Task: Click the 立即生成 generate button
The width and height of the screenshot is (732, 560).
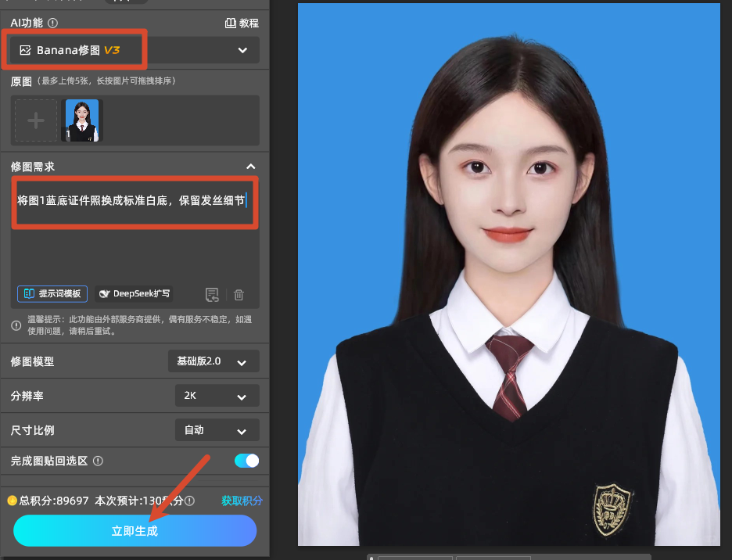Action: pyautogui.click(x=135, y=530)
